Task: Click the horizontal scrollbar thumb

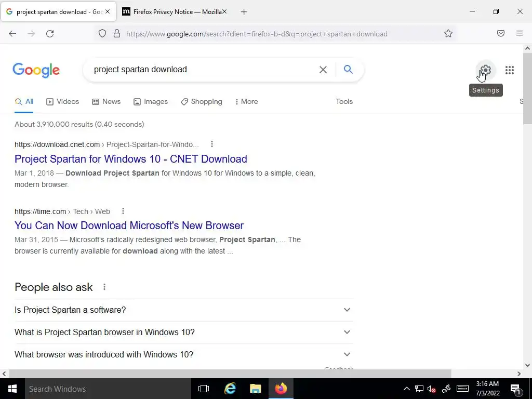Action: 230,374
